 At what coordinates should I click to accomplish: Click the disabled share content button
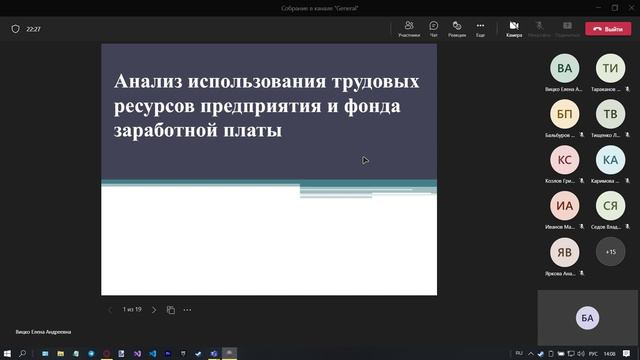[567, 29]
